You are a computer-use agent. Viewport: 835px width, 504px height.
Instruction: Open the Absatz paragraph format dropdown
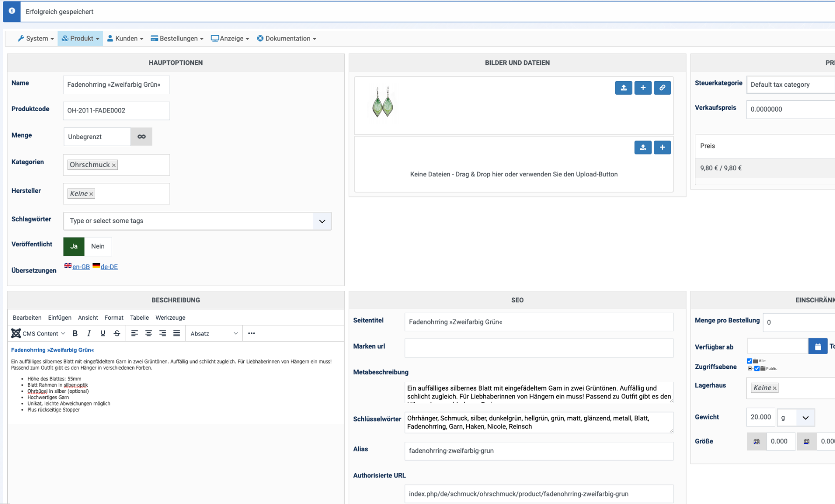point(214,334)
